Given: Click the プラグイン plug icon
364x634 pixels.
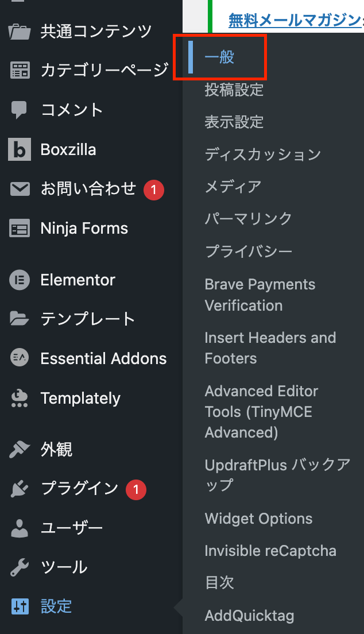Looking at the screenshot, I should click(20, 489).
